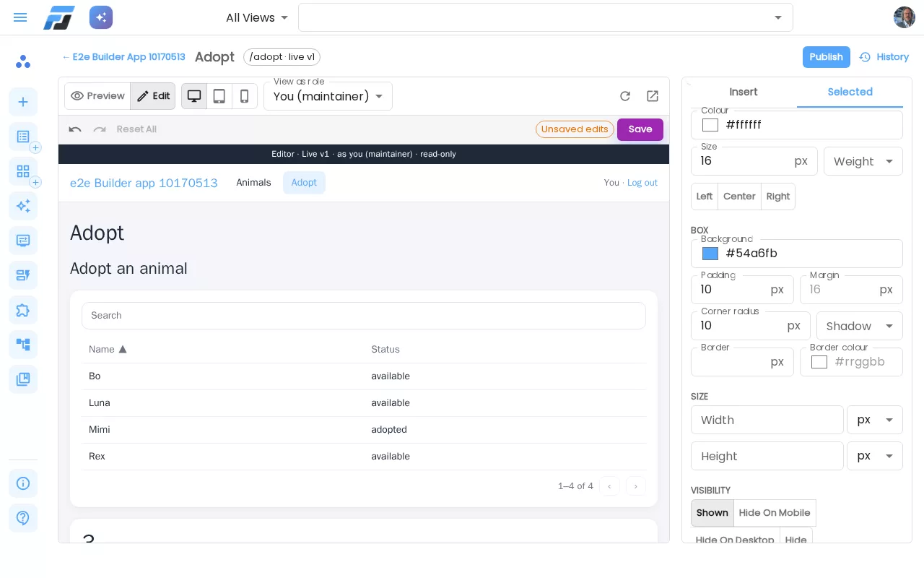Open the All Views dropdown
The image size is (924, 578).
click(x=257, y=17)
